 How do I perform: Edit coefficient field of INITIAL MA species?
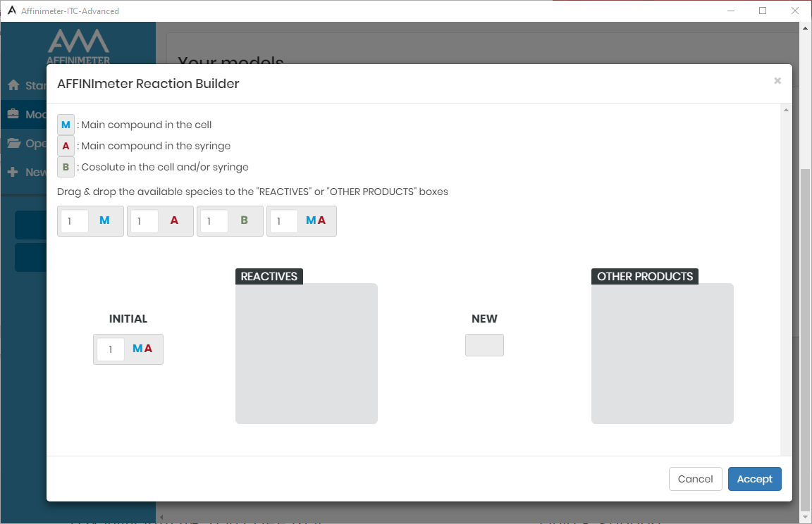click(111, 349)
